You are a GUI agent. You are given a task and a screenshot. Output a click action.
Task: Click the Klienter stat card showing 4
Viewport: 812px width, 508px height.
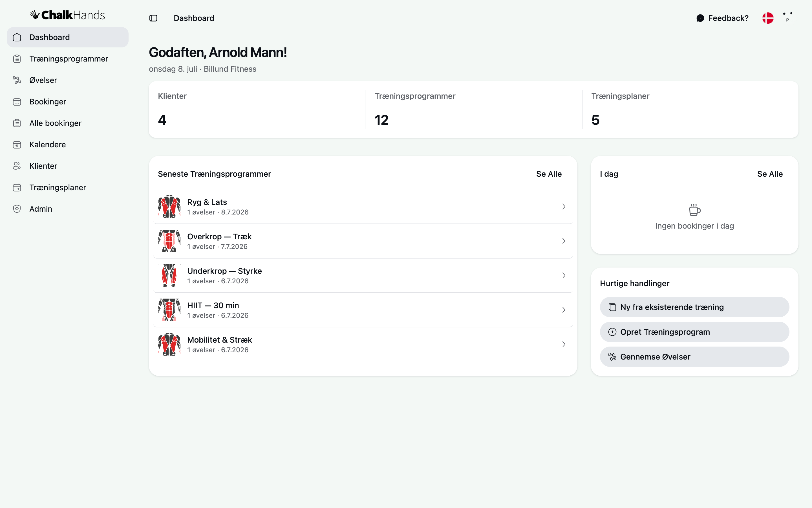pos(257,110)
